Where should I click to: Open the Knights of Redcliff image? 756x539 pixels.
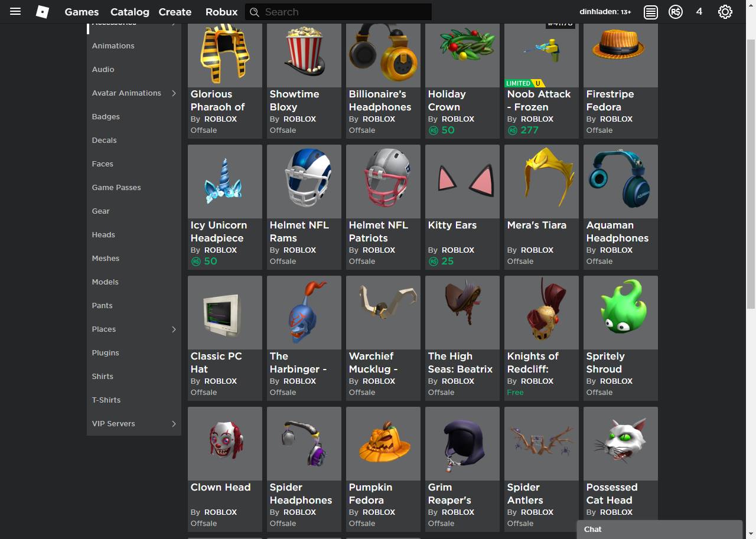tap(542, 313)
